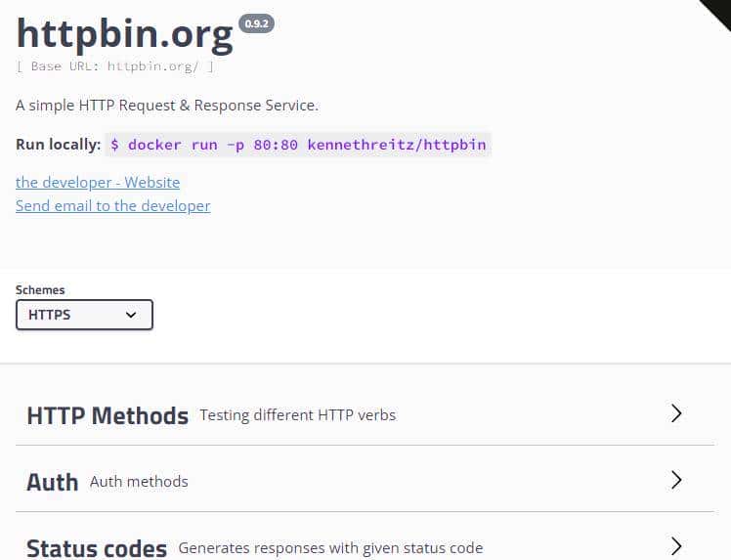Click the 'Testing different HTTP verbs' description
The width and height of the screenshot is (731, 560).
[298, 415]
